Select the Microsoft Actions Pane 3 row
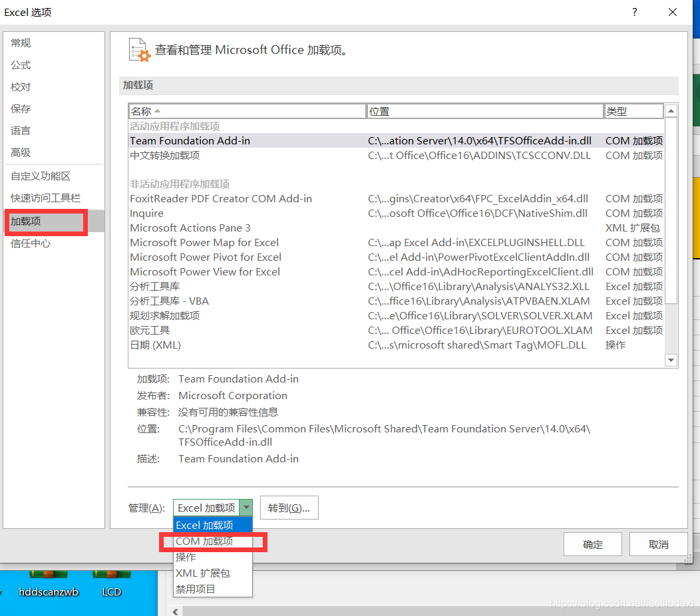The image size is (700, 616). [x=395, y=228]
